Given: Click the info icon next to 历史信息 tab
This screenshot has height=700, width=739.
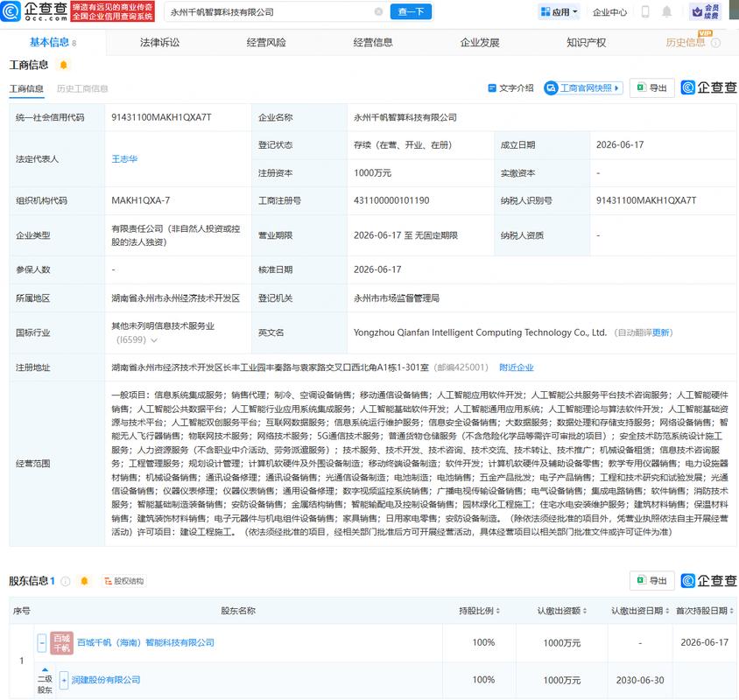Looking at the screenshot, I should [716, 43].
